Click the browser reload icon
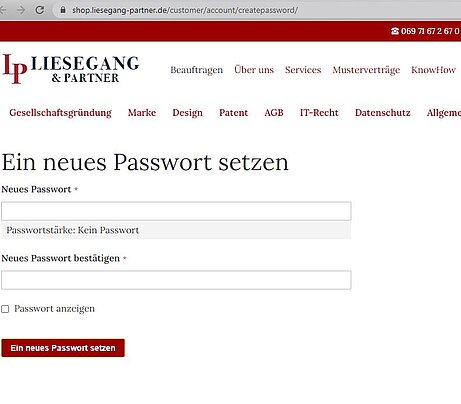Image resolution: width=461 pixels, height=404 pixels. click(x=40, y=10)
